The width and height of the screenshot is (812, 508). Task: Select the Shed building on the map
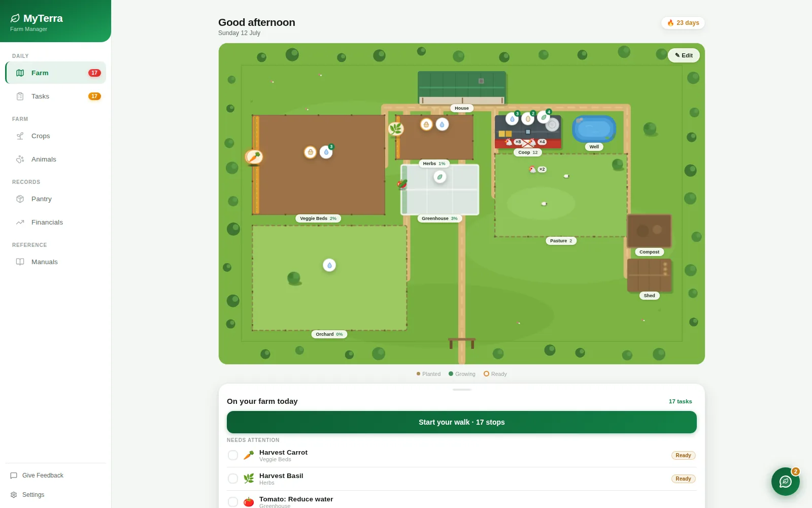[649, 275]
